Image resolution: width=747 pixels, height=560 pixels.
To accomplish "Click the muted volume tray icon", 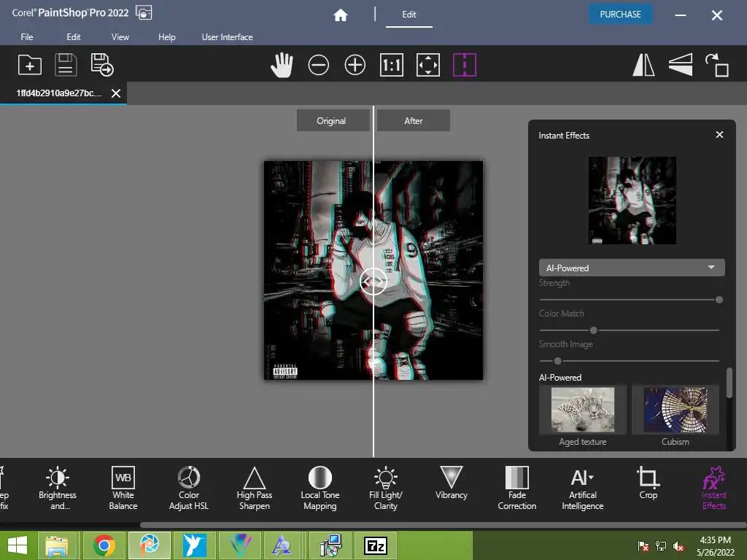I will [678, 546].
